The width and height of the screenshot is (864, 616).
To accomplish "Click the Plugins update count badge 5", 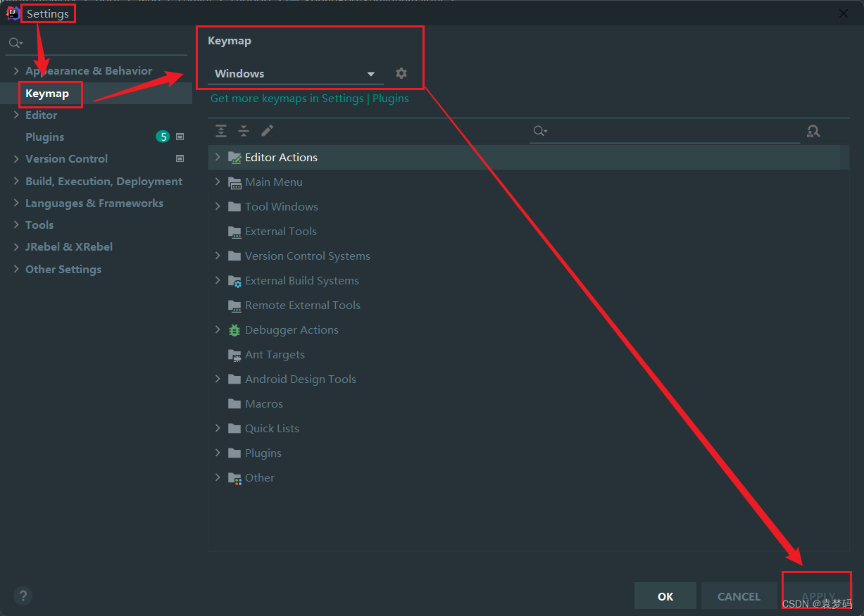I will point(163,137).
